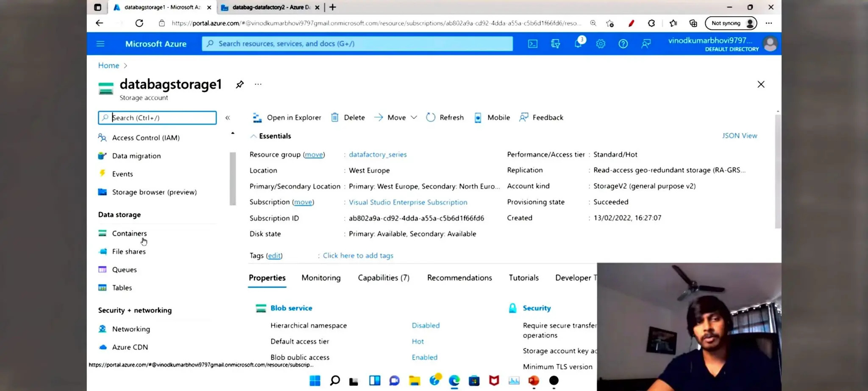Click edit link next to Tags

[x=274, y=256]
